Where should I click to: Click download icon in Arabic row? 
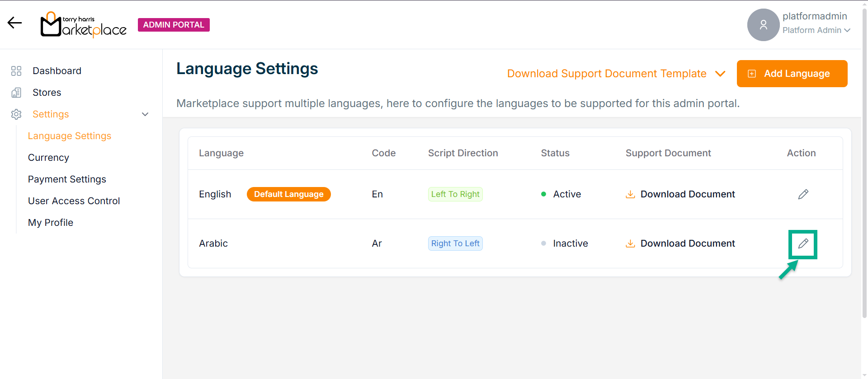click(x=630, y=244)
